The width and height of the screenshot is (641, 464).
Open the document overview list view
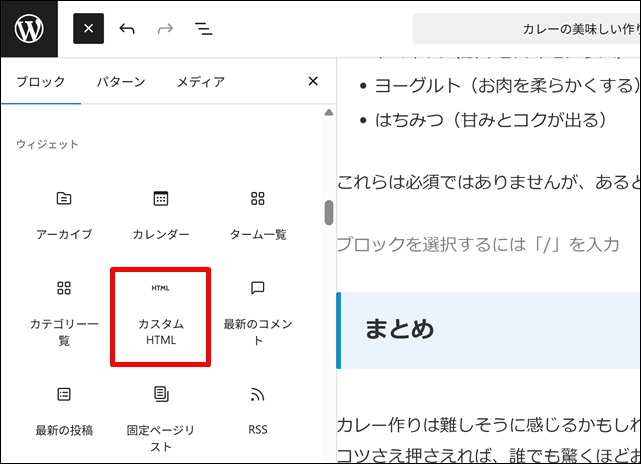click(x=203, y=29)
